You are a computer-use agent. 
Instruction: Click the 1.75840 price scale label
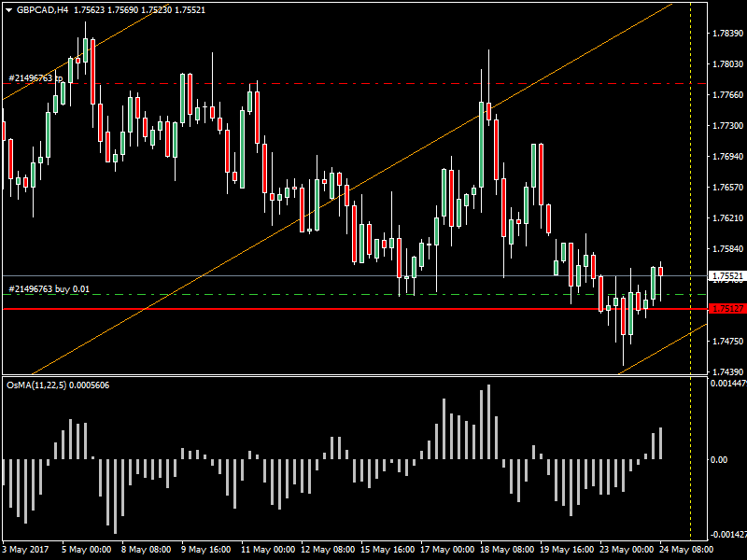(727, 248)
